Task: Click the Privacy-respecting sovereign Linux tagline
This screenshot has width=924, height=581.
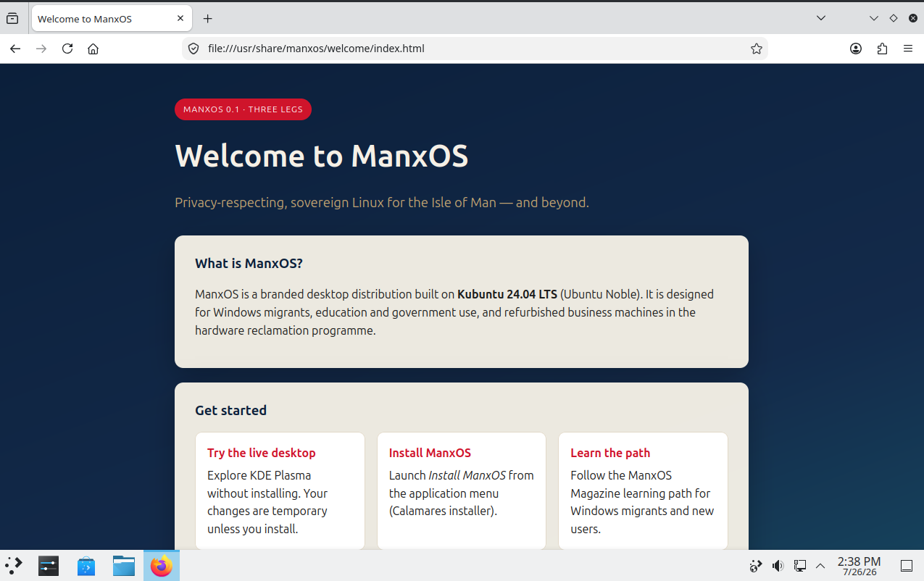Action: point(382,203)
